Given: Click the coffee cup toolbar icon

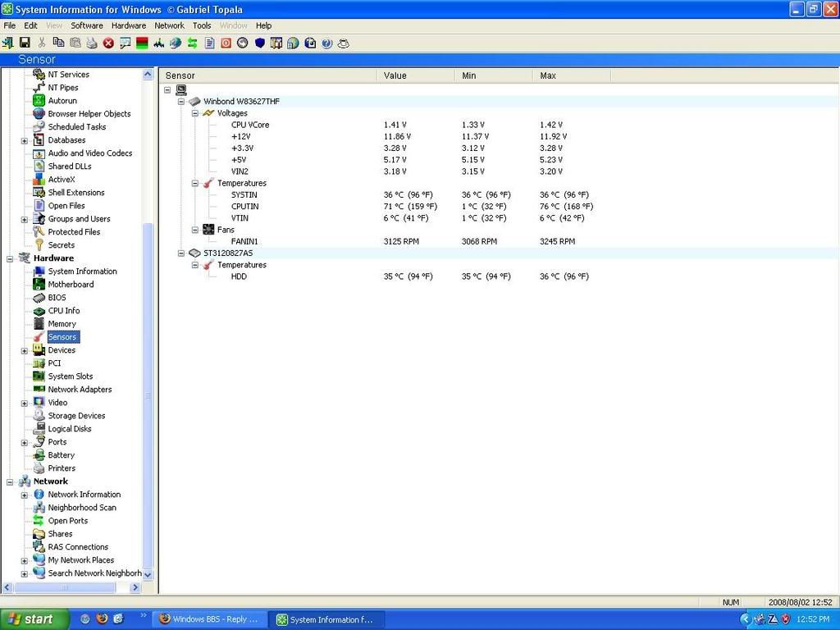Looking at the screenshot, I should click(344, 43).
